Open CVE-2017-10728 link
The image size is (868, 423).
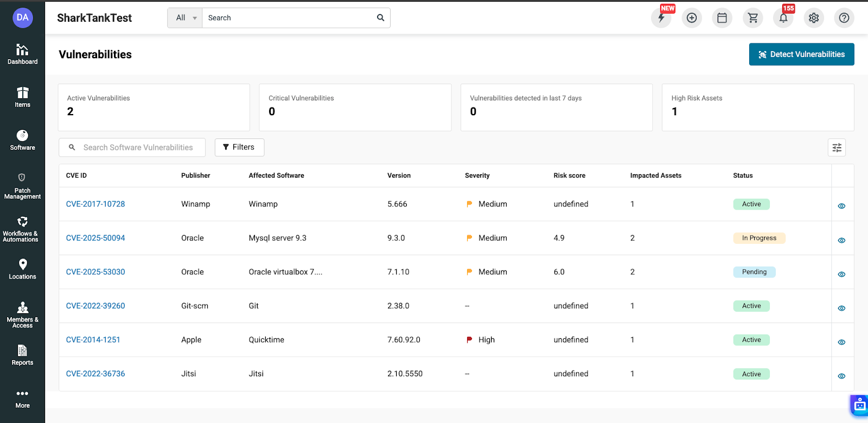coord(95,204)
